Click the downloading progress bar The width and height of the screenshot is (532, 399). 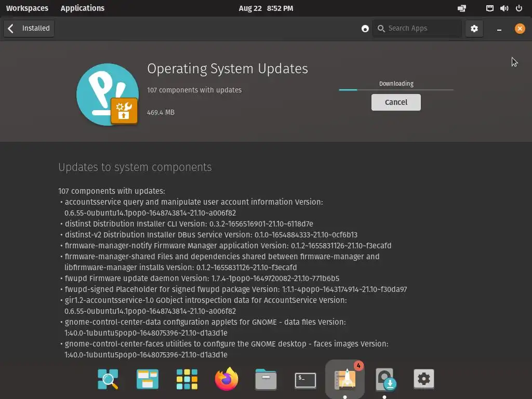396,90
